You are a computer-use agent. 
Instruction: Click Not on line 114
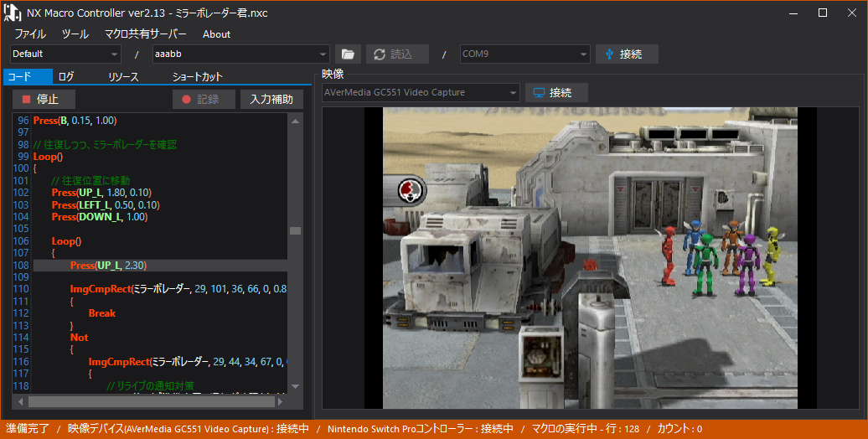click(79, 337)
